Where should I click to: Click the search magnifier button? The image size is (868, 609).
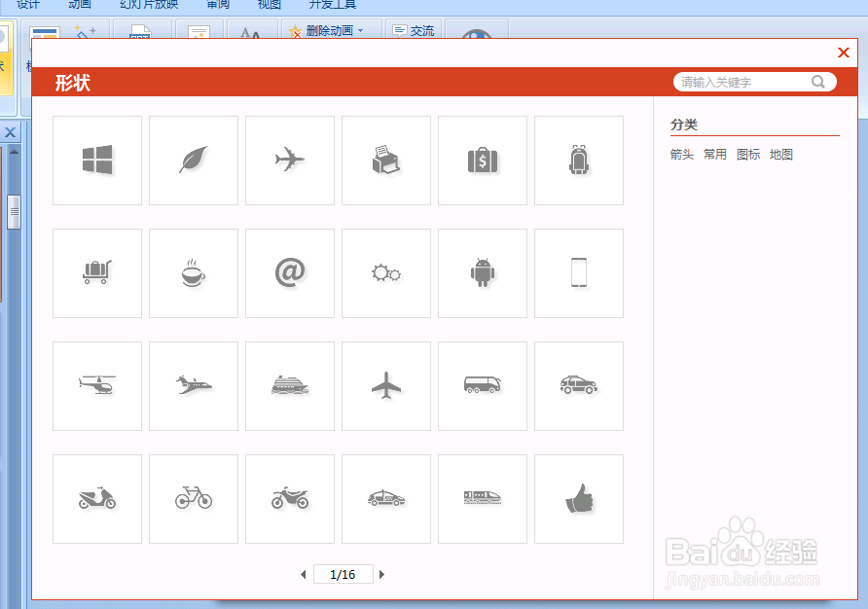[x=818, y=82]
